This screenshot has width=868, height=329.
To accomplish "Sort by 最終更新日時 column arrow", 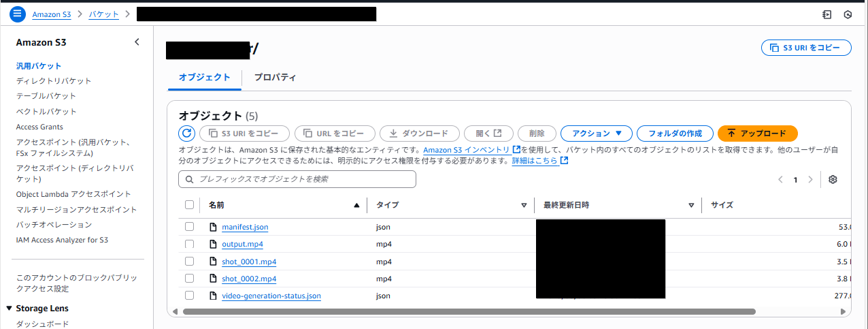I will (691, 205).
